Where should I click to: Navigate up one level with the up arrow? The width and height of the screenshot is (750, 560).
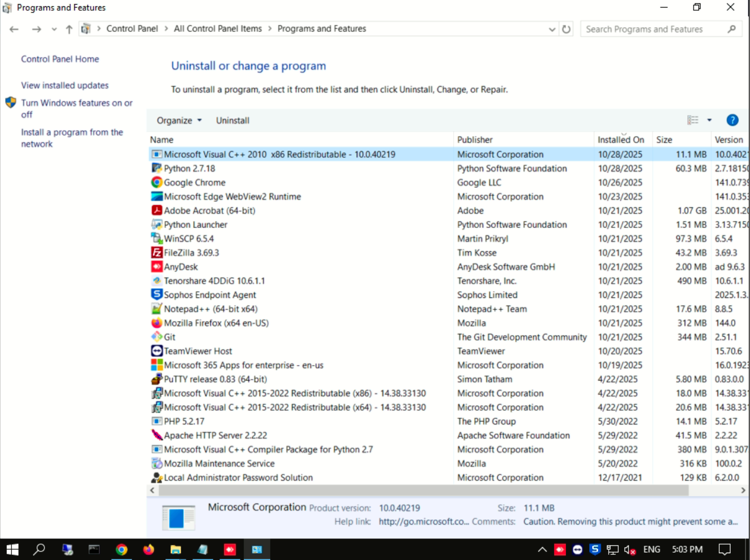pos(68,28)
